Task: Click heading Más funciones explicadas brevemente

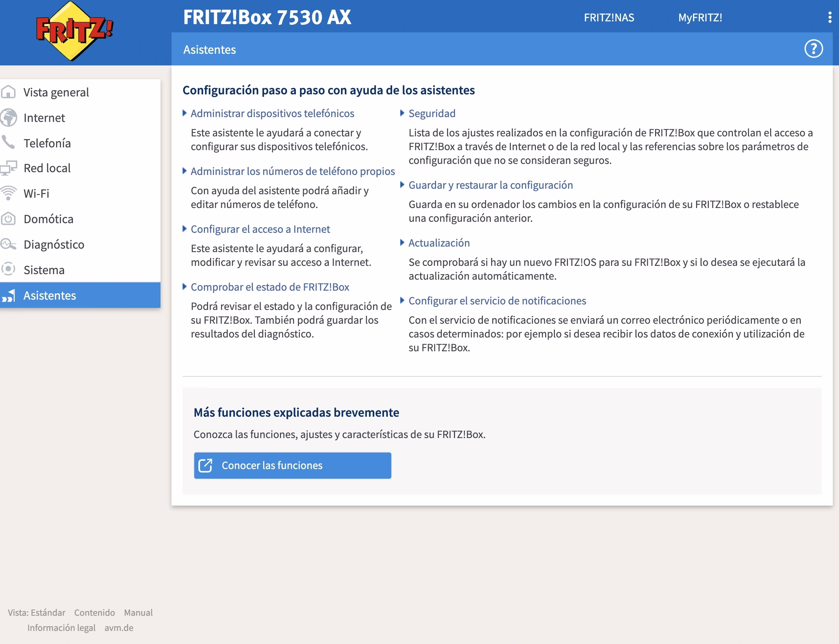Action: pos(296,413)
